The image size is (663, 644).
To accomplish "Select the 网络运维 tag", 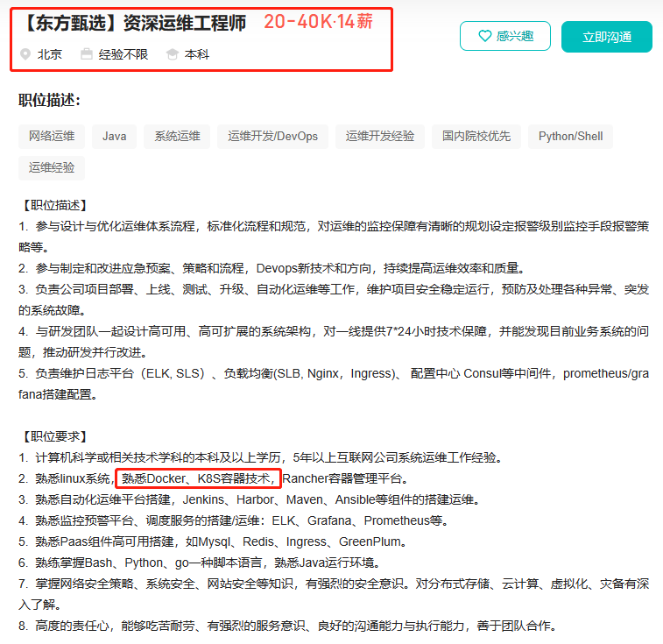I will point(52,136).
